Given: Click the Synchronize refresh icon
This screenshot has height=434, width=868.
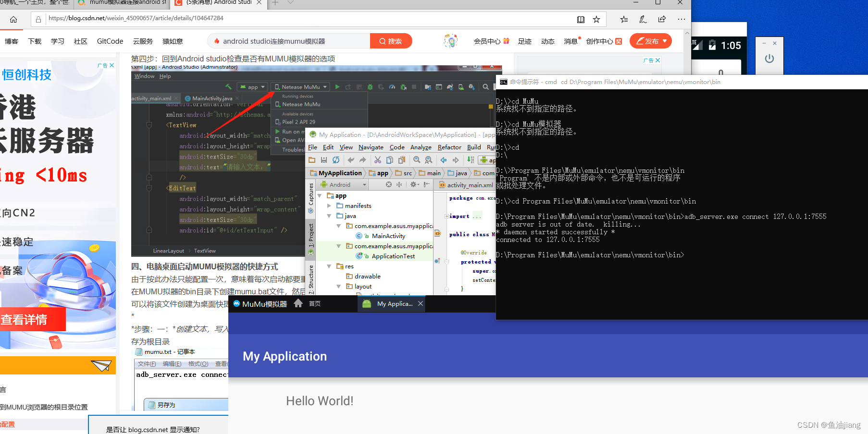Looking at the screenshot, I should click(x=336, y=160).
